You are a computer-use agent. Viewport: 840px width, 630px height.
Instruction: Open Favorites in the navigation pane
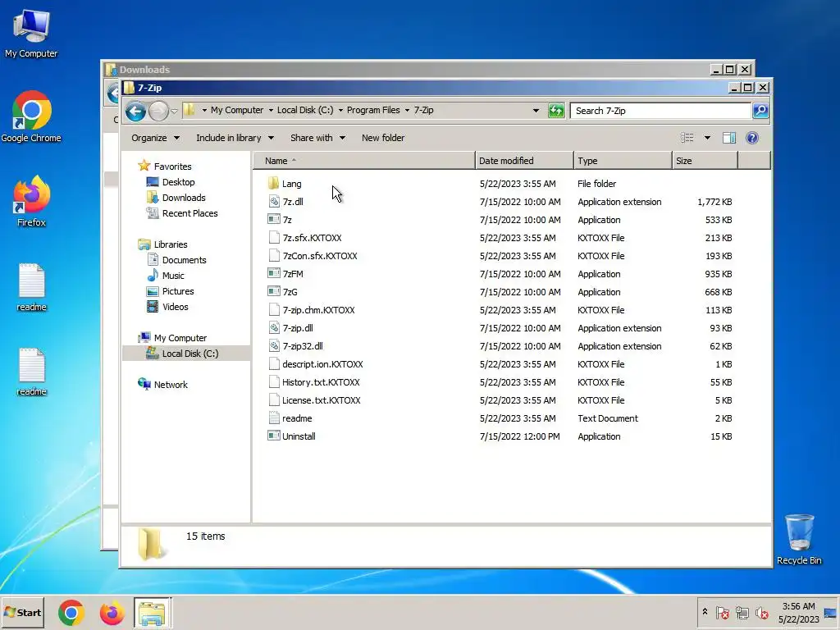pyautogui.click(x=172, y=167)
